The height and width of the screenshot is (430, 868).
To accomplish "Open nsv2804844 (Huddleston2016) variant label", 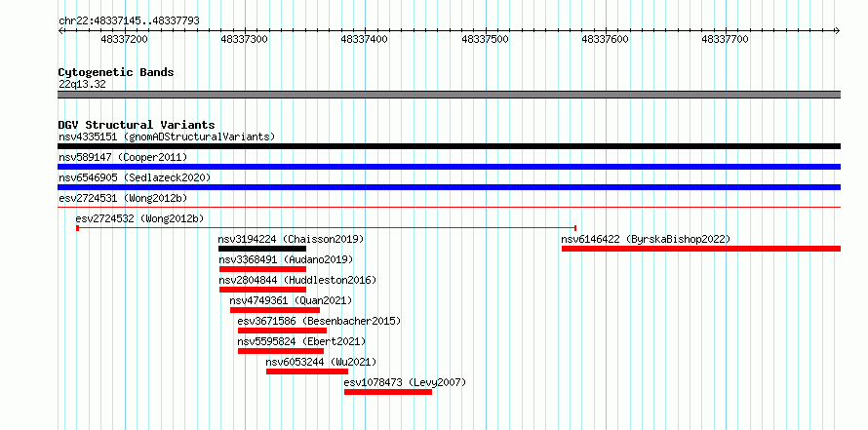I will (297, 280).
